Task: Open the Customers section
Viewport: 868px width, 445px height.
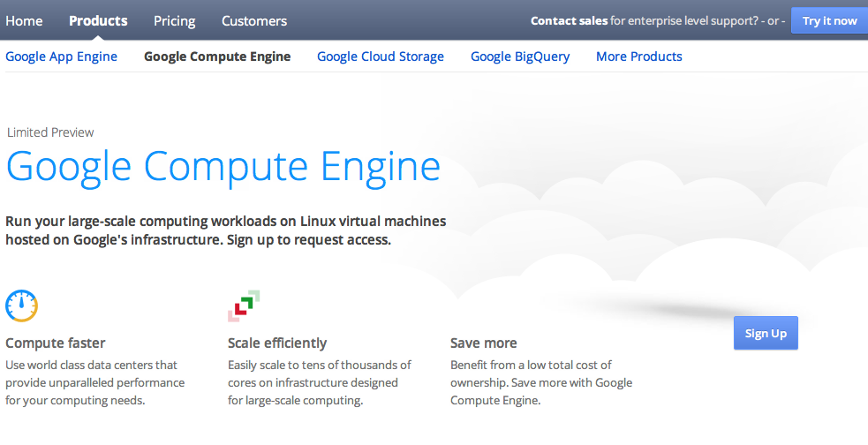Action: pyautogui.click(x=254, y=20)
